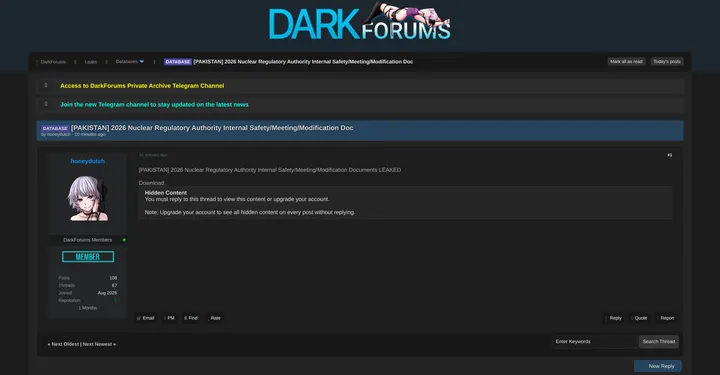Open honeydutch username in post profile

point(88,161)
